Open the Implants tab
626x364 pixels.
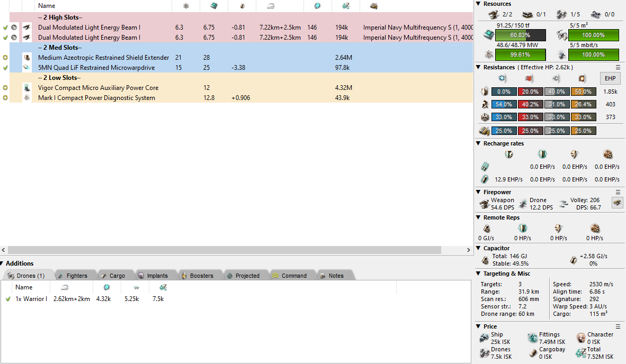[153, 276]
